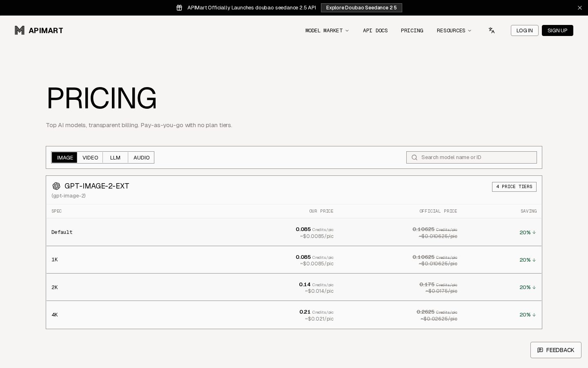The image size is (588, 368).
Task: Click the gift icon in announcement banner
Action: click(x=179, y=8)
